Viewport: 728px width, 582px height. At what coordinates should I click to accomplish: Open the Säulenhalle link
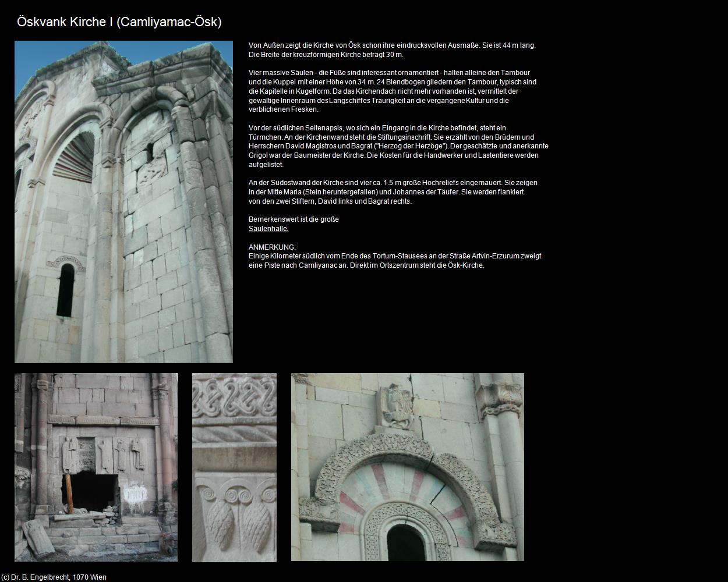[268, 229]
